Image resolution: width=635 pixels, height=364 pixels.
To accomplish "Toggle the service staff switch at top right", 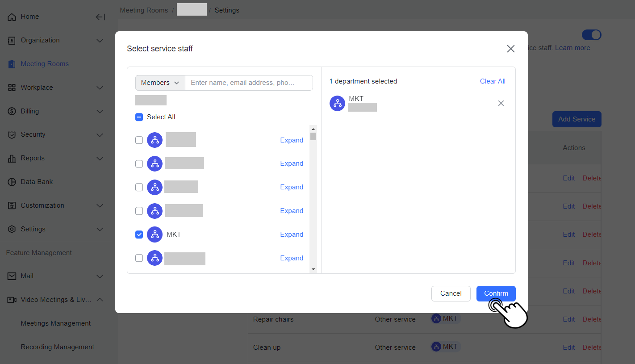I will coord(592,35).
